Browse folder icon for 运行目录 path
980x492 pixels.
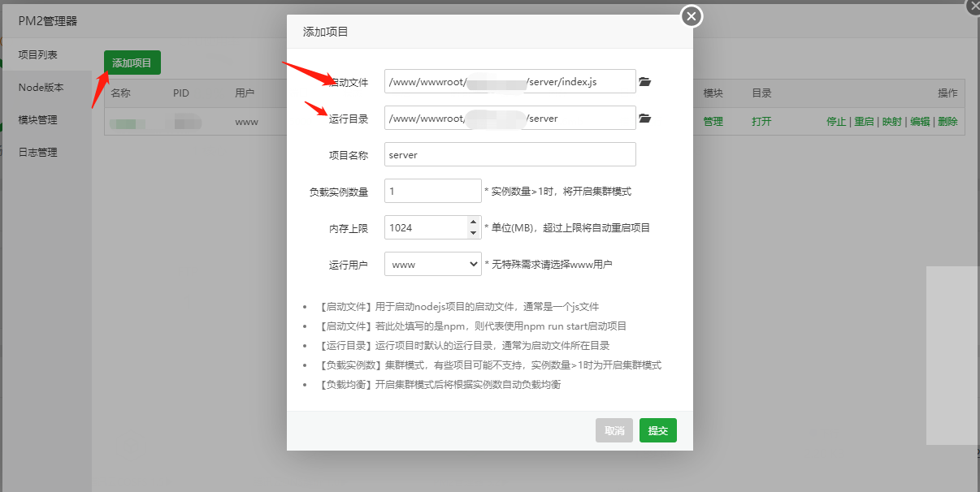pyautogui.click(x=645, y=119)
